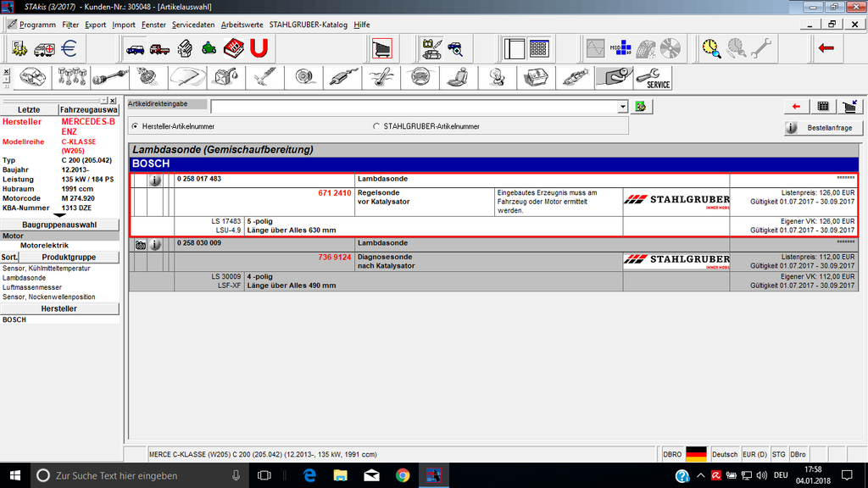Image resolution: width=868 pixels, height=488 pixels.
Task: Go back with red arrow near Bestellanfrage
Action: [796, 106]
